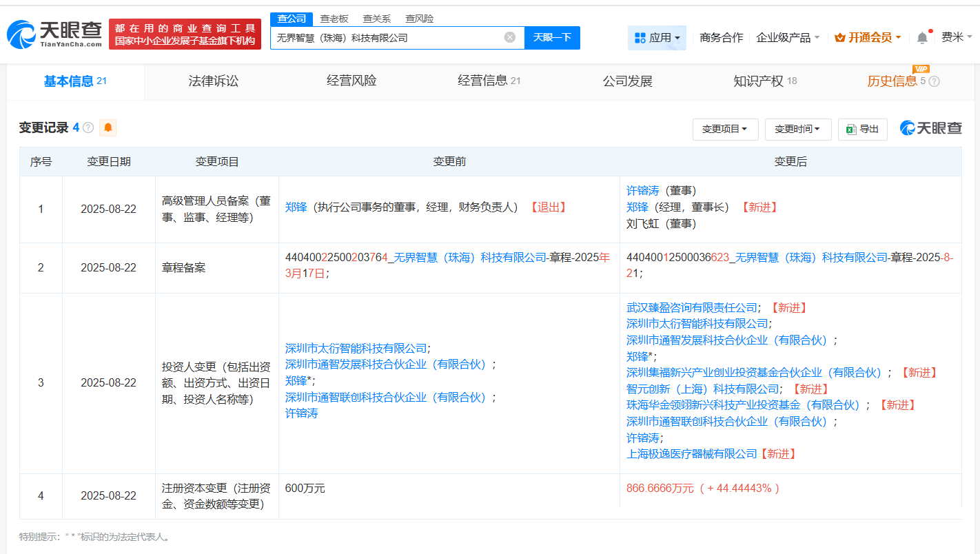This screenshot has width=980, height=554.
Task: Open the 应用 grid menu
Action: 657,38
